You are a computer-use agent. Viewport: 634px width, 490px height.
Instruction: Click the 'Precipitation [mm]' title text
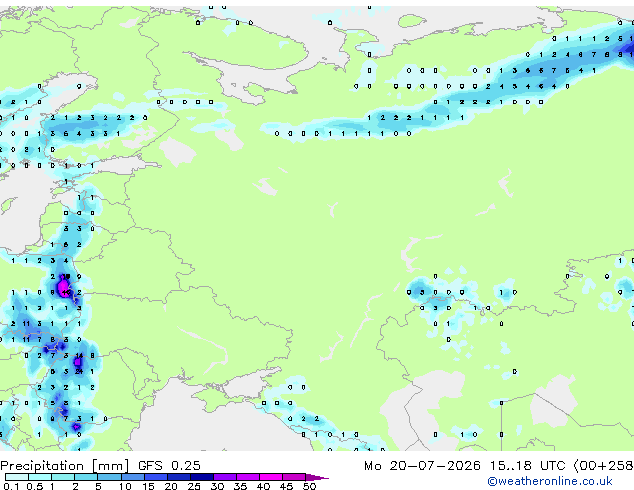[65, 466]
